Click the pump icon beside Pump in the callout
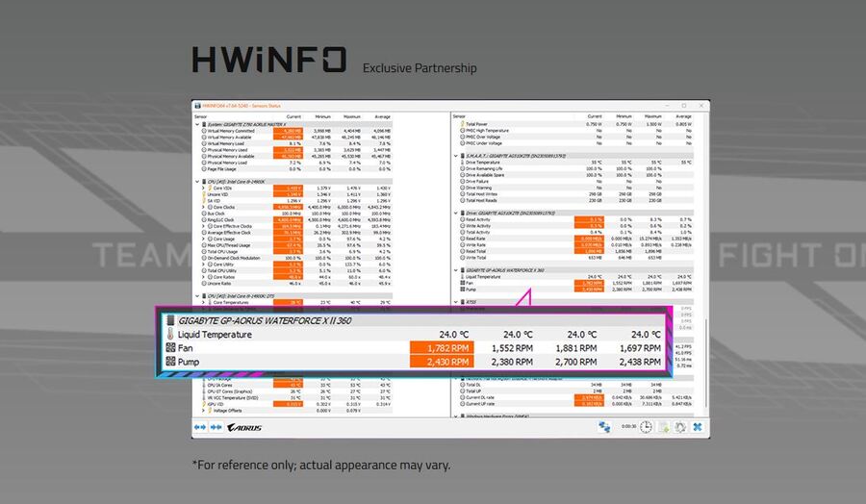Screen dimensions: 866x504 170,362
